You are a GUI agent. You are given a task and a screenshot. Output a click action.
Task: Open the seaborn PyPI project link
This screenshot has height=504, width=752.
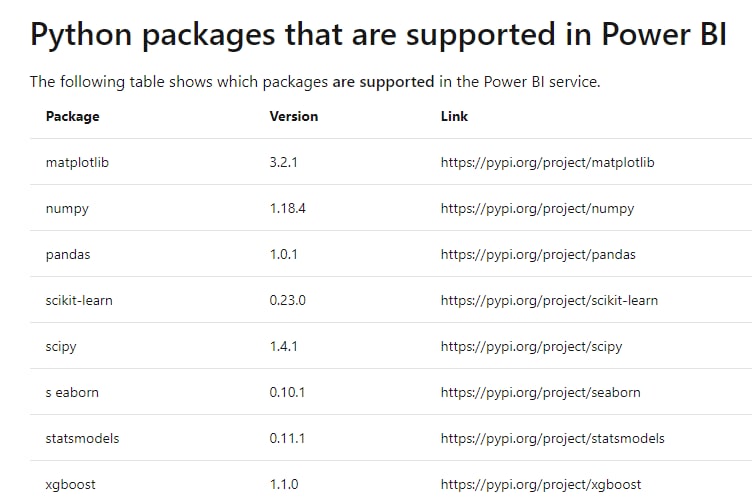click(540, 393)
